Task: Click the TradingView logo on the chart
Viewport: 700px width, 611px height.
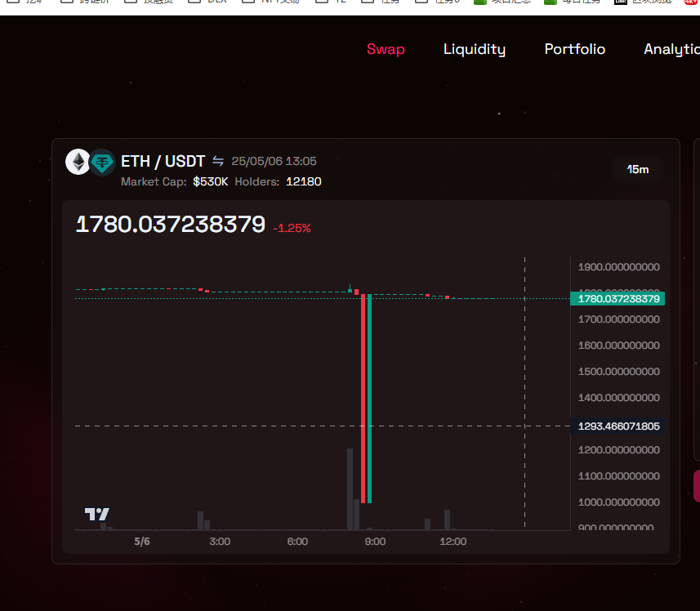Action: click(97, 514)
